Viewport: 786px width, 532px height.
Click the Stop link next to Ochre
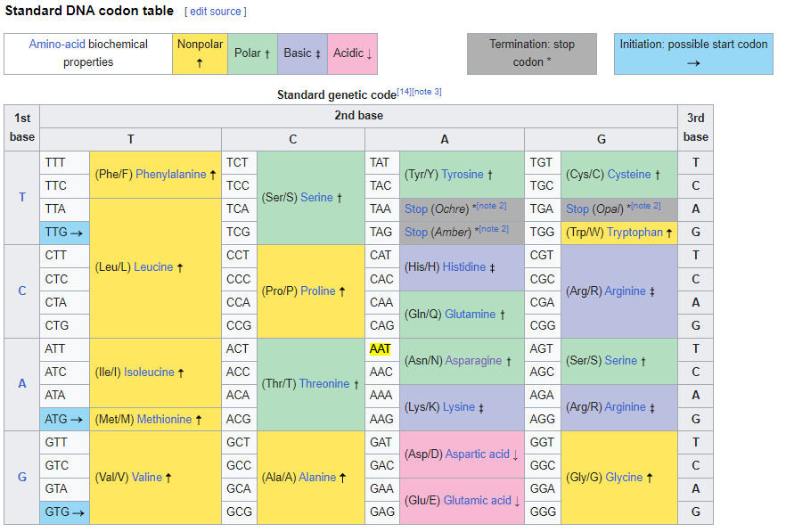[x=416, y=209]
